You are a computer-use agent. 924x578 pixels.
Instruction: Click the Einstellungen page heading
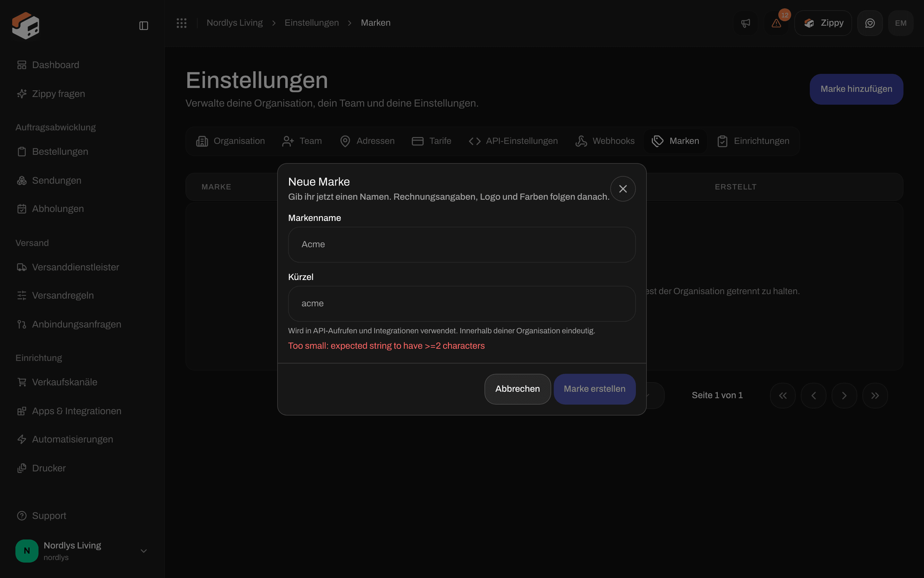257,81
